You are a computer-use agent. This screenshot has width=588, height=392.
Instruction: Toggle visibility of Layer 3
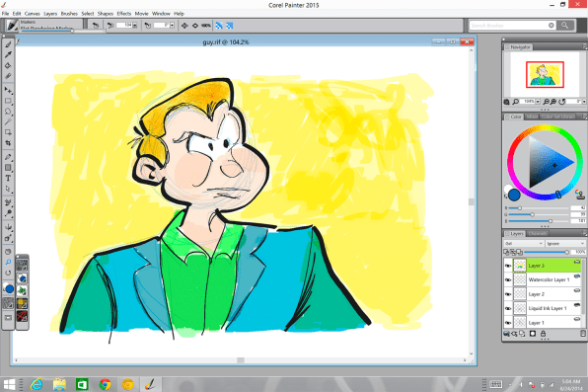[x=508, y=266]
